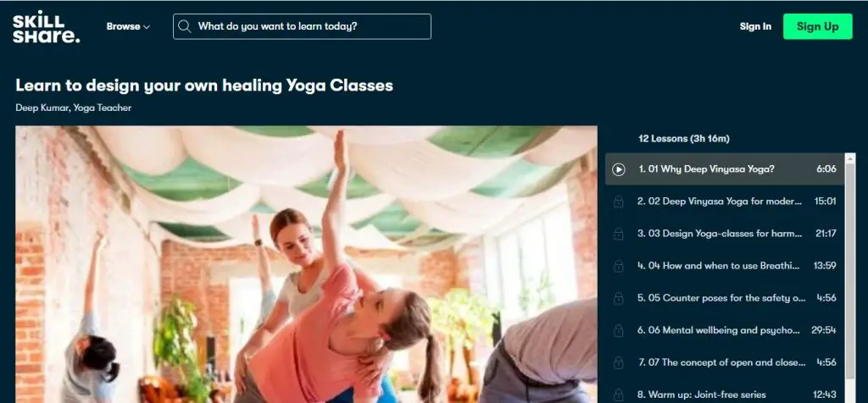Select lesson 06 Mental wellbeing and psycho...
The width and height of the screenshot is (868, 403).
coord(725,330)
